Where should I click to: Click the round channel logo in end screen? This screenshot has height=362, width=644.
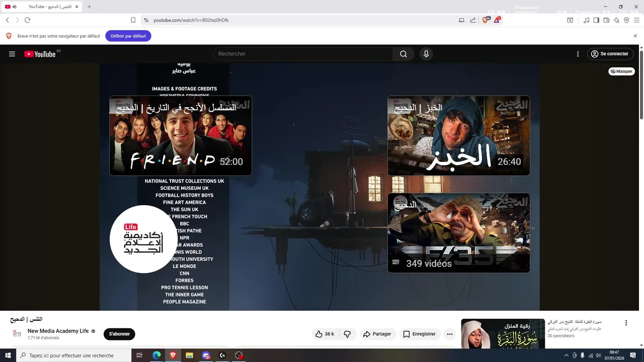click(x=144, y=239)
